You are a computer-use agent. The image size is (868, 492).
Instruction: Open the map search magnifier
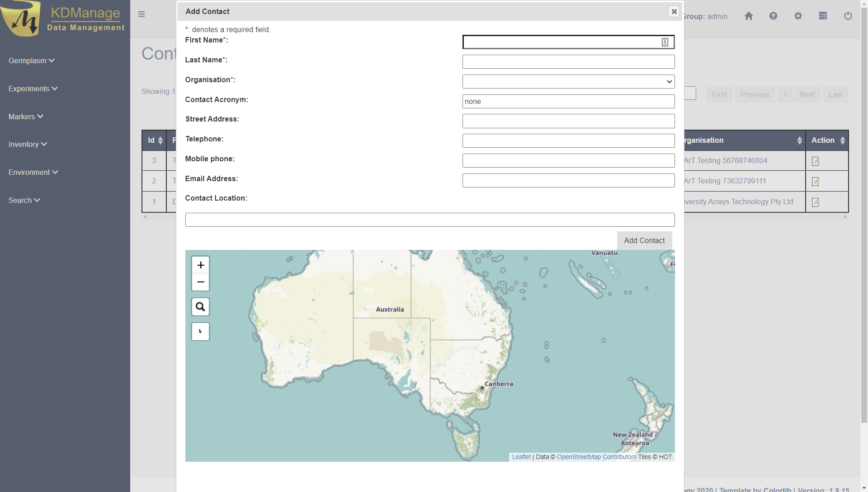201,307
